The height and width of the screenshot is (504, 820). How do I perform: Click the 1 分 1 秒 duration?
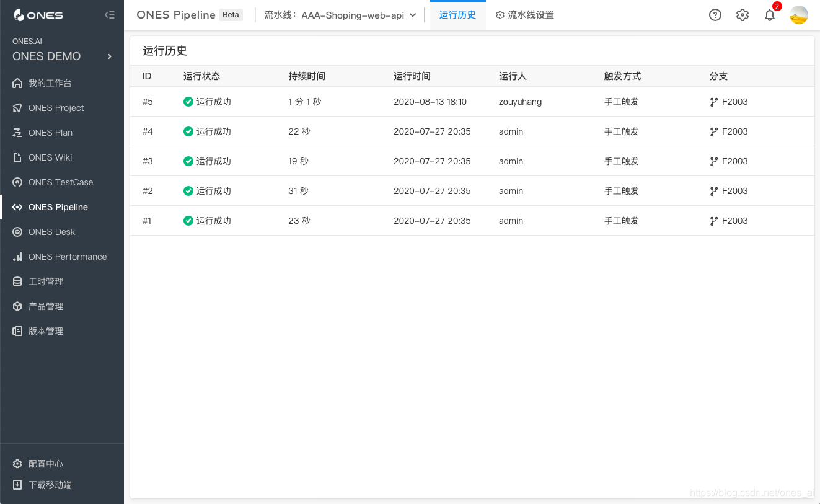point(305,102)
